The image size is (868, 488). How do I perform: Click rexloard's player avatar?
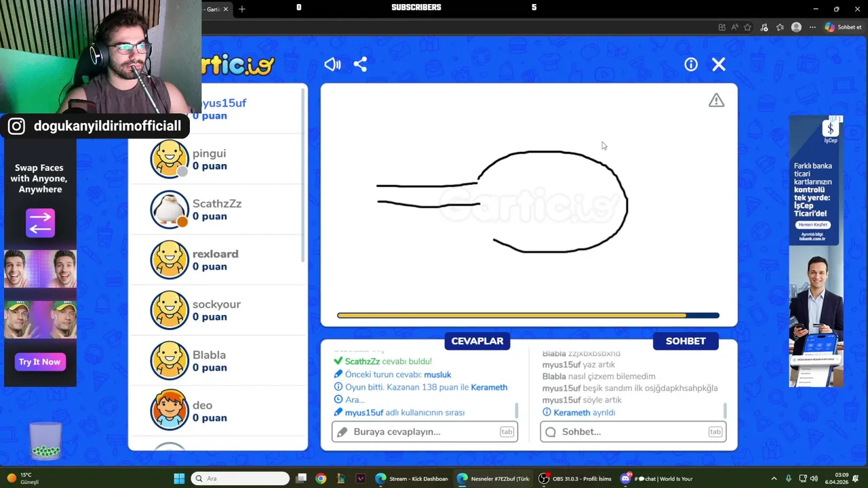coord(170,260)
